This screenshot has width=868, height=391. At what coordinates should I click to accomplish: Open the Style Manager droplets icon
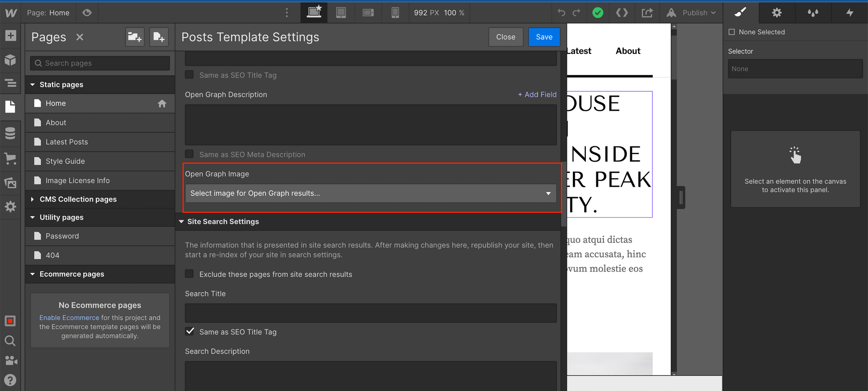pos(812,13)
